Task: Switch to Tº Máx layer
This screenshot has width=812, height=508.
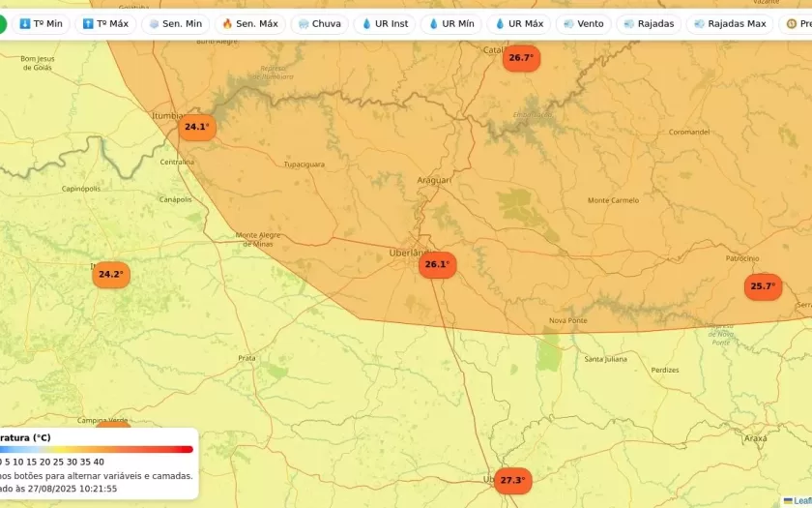Action: [x=105, y=23]
